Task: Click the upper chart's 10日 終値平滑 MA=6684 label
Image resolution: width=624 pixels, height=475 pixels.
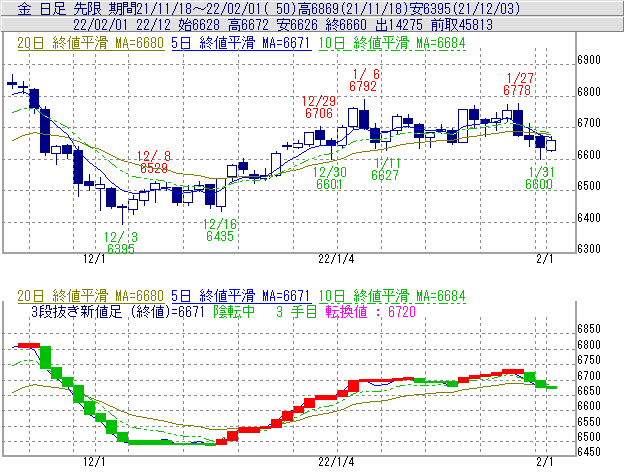Action: click(x=392, y=43)
